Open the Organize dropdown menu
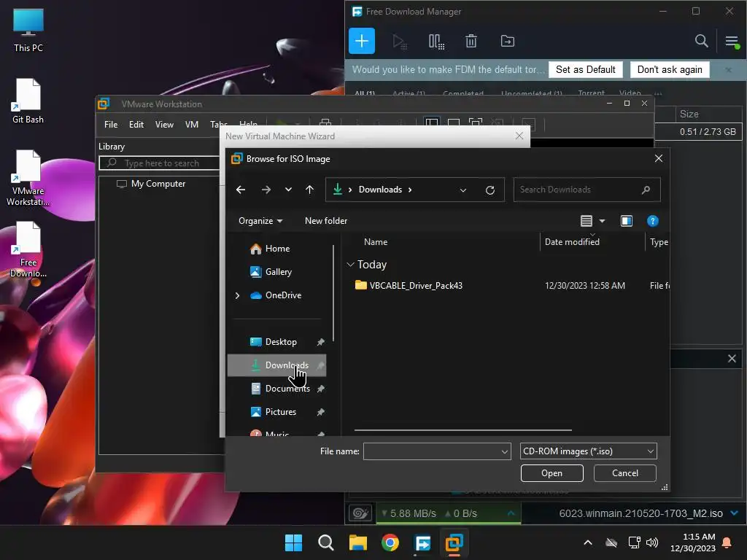 coord(260,221)
